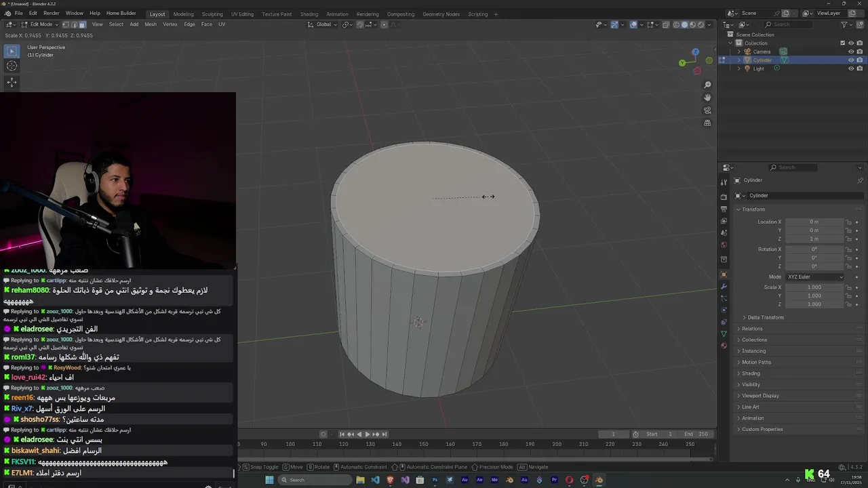Open Visual Studio Code from taskbar

(375, 480)
